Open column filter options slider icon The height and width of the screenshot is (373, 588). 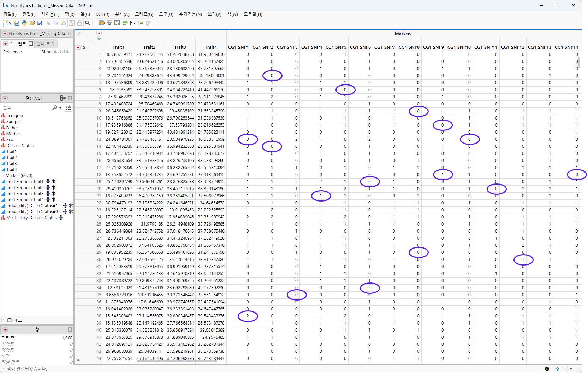pyautogui.click(x=68, y=107)
